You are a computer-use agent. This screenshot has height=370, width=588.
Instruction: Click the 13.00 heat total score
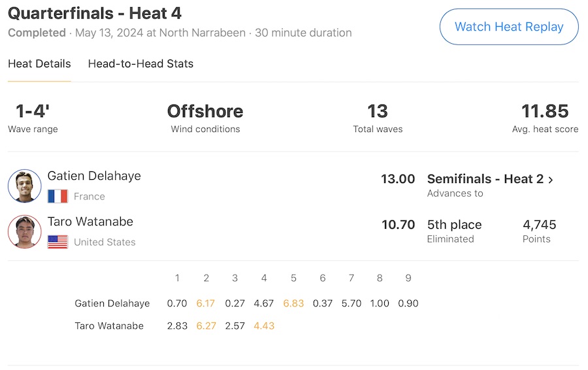coord(398,179)
